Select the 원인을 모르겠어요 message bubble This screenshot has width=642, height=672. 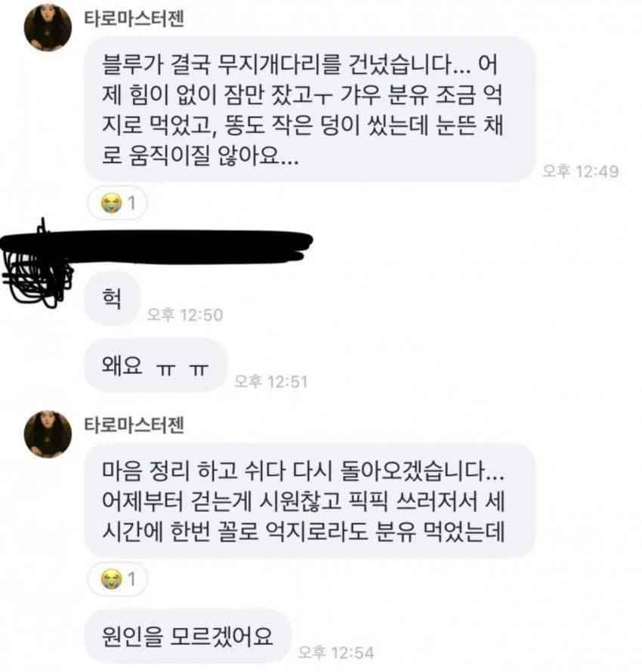[x=188, y=636]
